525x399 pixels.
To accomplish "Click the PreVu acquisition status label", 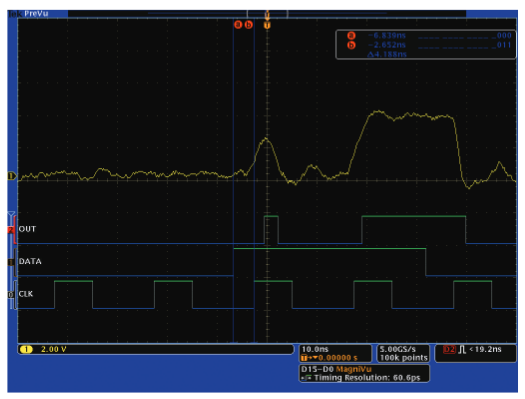I will (x=36, y=14).
